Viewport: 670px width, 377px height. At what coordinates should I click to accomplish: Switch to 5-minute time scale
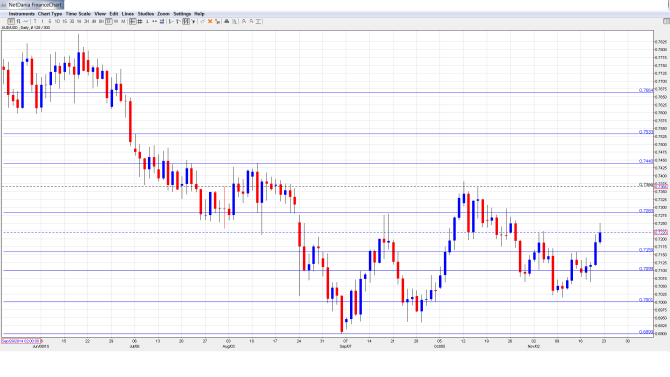pos(50,21)
